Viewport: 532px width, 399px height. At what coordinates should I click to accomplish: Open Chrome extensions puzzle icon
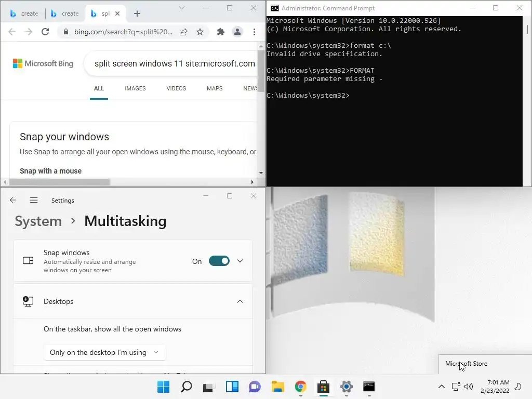coord(221,32)
